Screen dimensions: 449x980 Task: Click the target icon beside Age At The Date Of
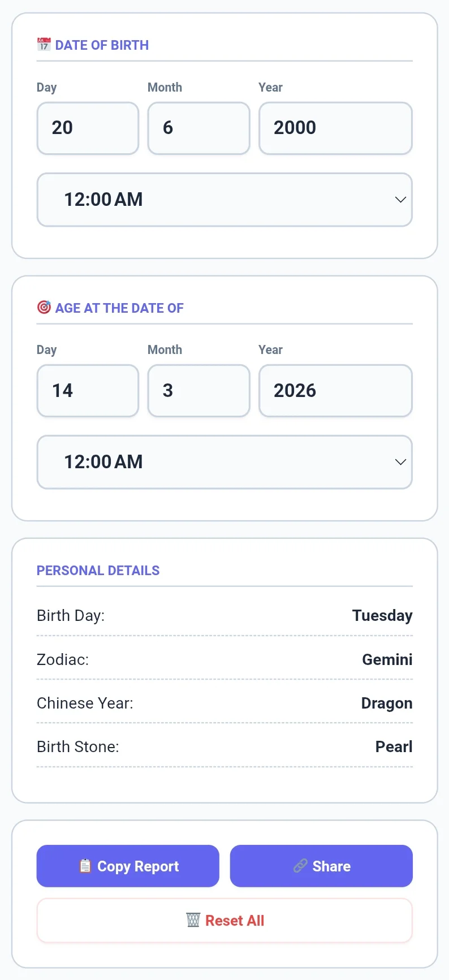[44, 307]
